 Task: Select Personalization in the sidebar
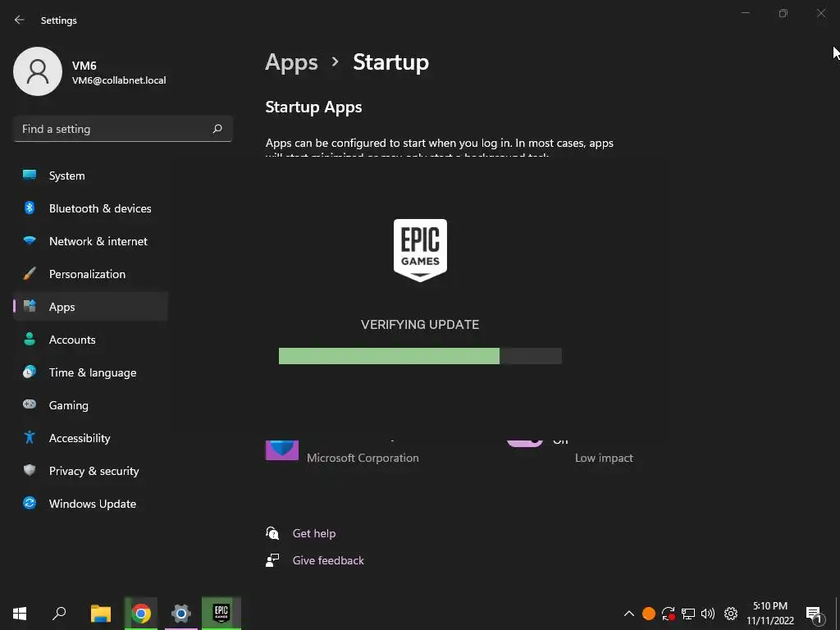pyautogui.click(x=90, y=274)
